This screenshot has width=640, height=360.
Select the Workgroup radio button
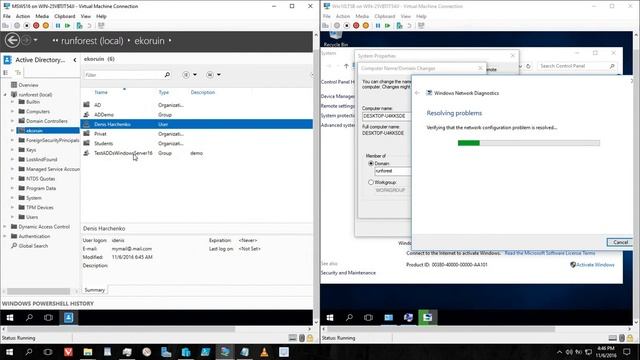pos(371,182)
